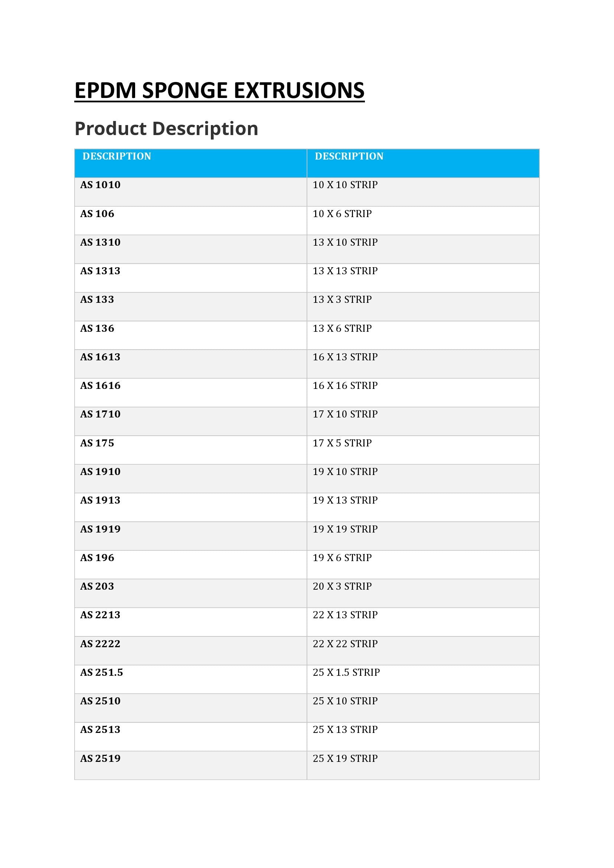614x868 pixels.
Task: Click the 16 X 16 STRIP cell
Action: point(345,386)
